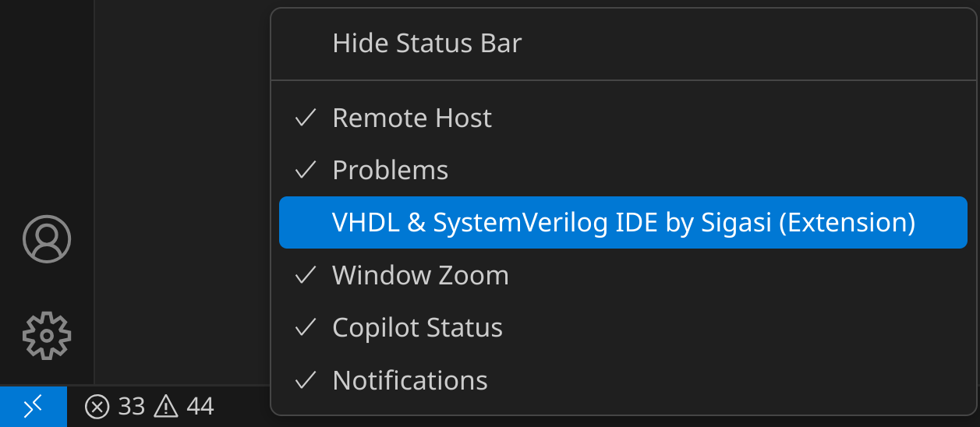Open the Manage gear icon
The height and width of the screenshot is (427, 980).
47,335
